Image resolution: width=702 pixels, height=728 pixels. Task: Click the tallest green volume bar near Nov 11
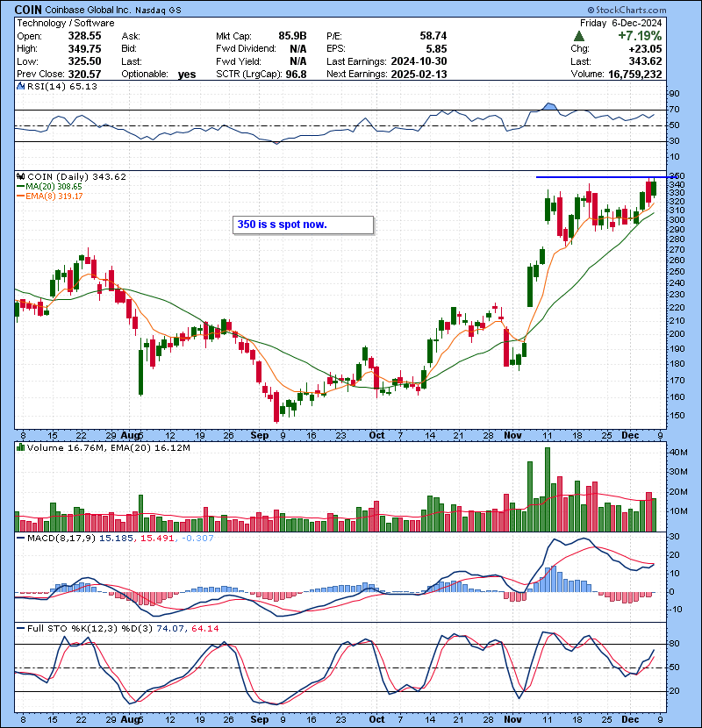548,489
